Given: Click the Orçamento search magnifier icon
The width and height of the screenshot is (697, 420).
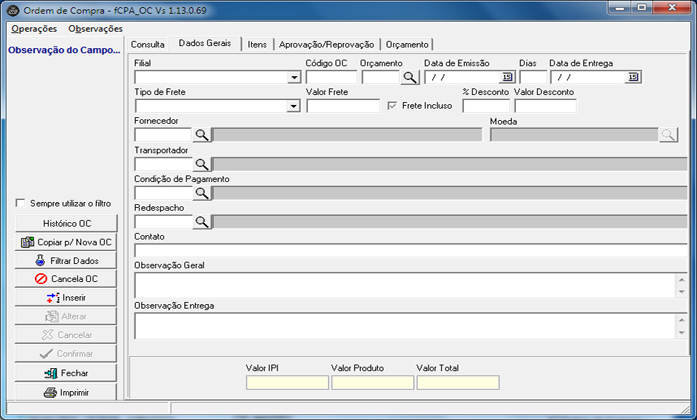Looking at the screenshot, I should (410, 77).
